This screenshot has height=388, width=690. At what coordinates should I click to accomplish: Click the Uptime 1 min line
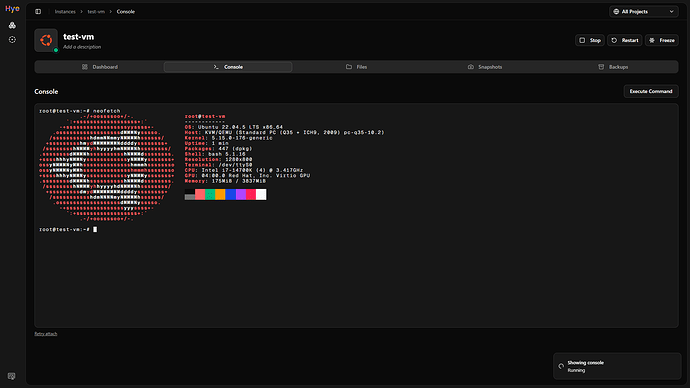coord(206,143)
